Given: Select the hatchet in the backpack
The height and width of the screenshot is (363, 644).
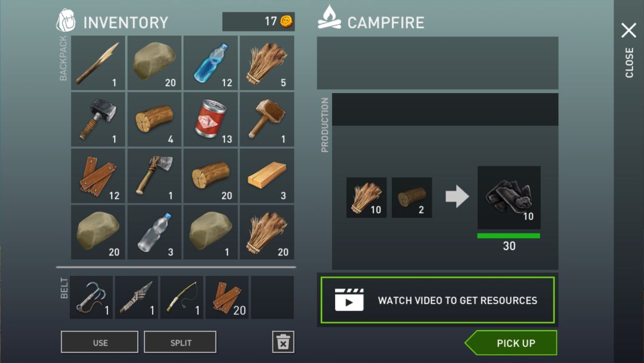Looking at the screenshot, I should pyautogui.click(x=154, y=176).
